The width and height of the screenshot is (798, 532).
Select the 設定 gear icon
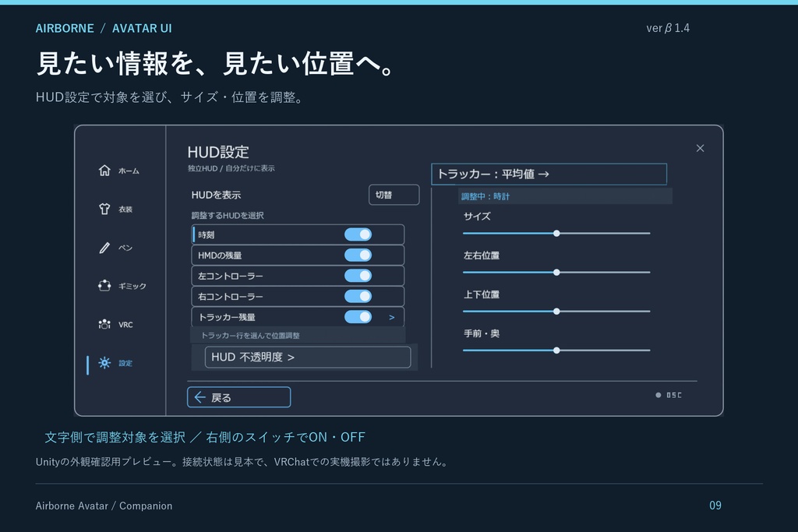[x=104, y=363]
